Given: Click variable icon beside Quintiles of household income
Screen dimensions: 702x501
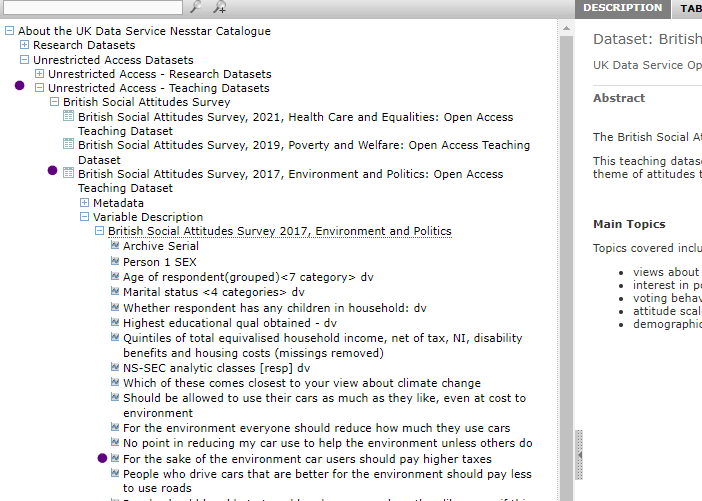Looking at the screenshot, I should coord(115,337).
